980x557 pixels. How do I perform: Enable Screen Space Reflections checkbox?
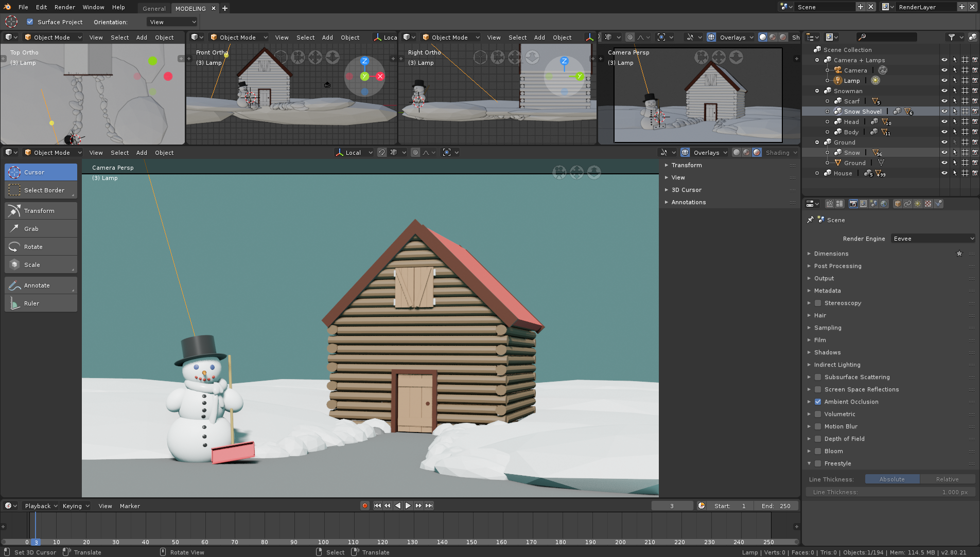point(818,389)
